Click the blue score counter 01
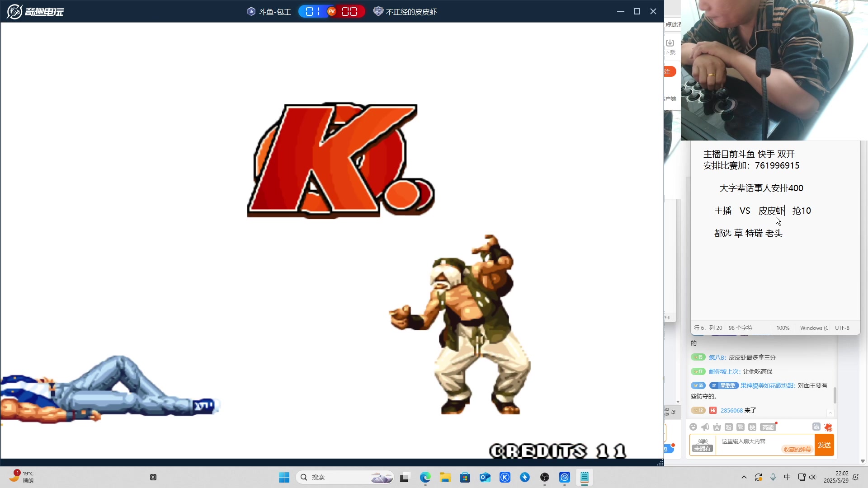 pyautogui.click(x=313, y=11)
